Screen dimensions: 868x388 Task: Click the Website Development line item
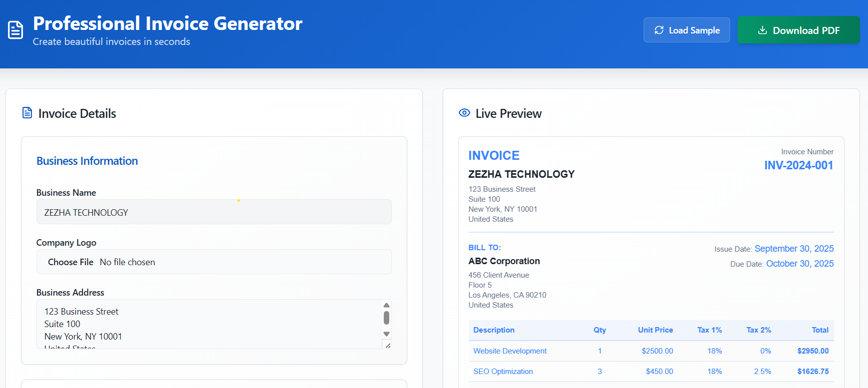pyautogui.click(x=510, y=351)
